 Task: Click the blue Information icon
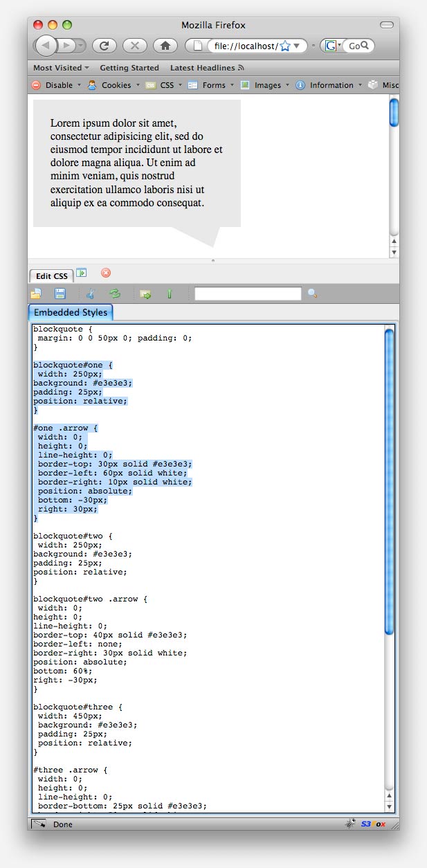coord(300,85)
